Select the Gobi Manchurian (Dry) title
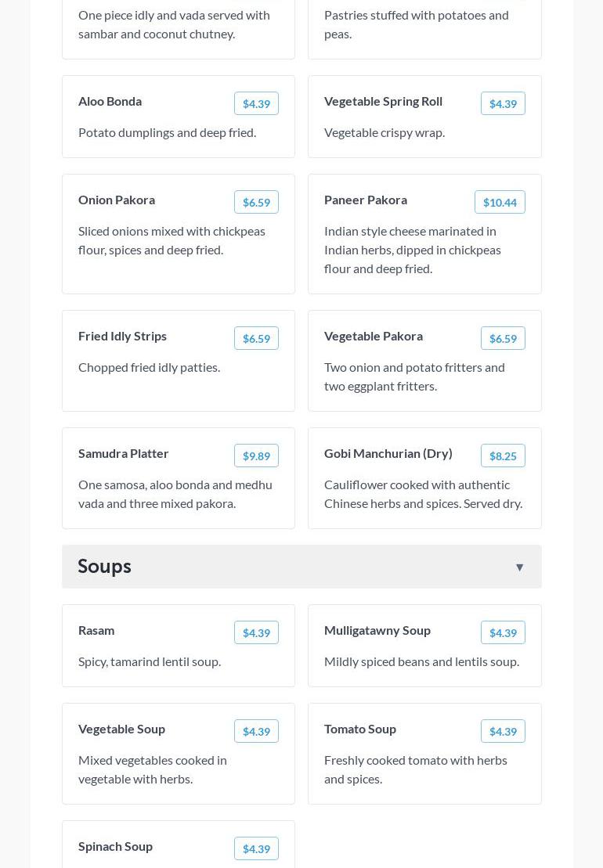Viewport: 603px width, 868px height. [x=388, y=453]
